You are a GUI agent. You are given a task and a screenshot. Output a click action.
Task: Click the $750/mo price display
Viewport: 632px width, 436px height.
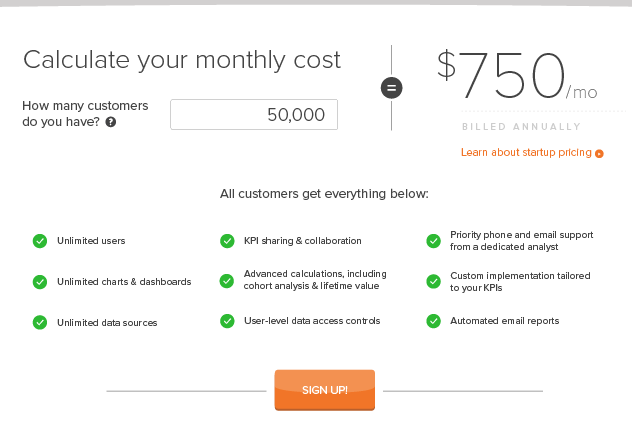click(516, 76)
